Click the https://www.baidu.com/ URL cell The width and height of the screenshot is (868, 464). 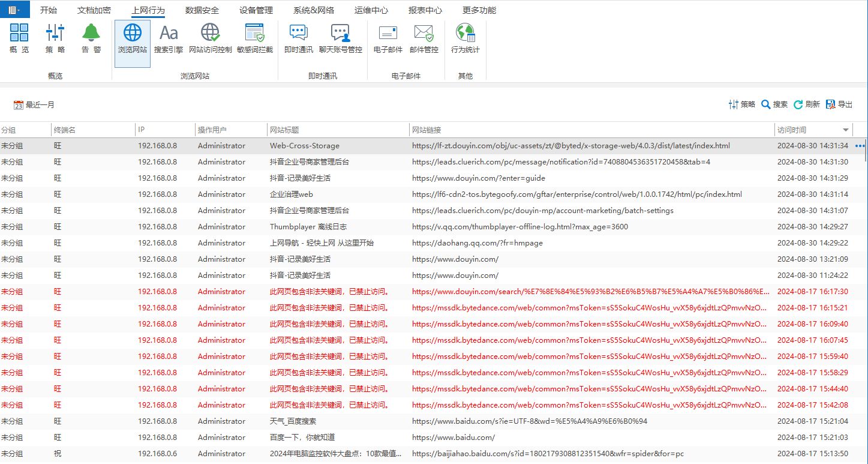pos(453,438)
